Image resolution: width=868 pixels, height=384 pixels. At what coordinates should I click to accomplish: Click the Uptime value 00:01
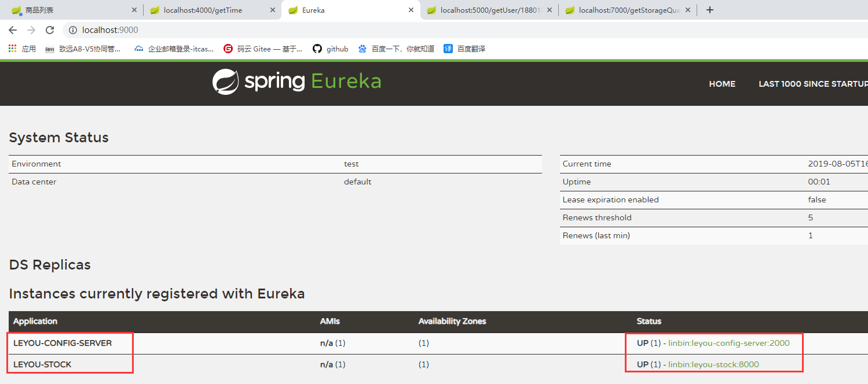click(818, 182)
